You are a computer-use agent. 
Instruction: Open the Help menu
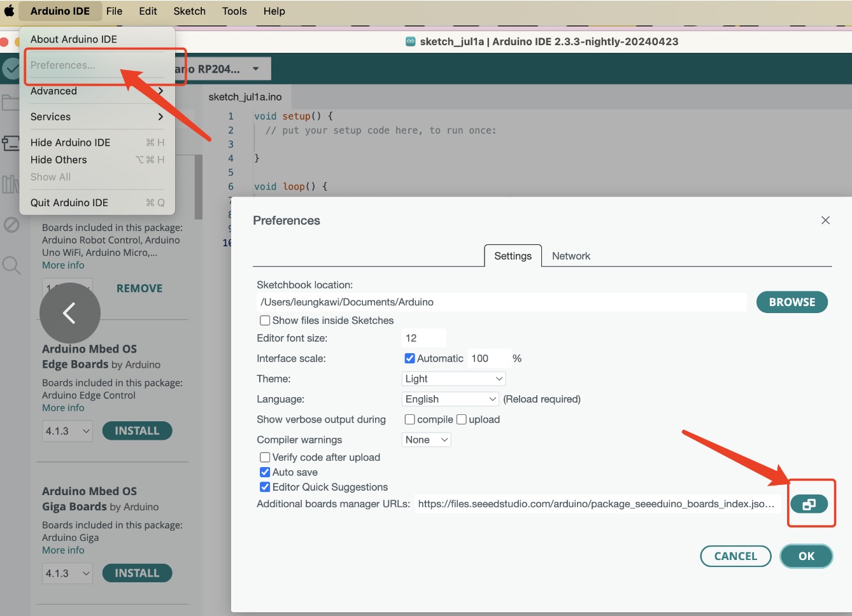click(274, 11)
